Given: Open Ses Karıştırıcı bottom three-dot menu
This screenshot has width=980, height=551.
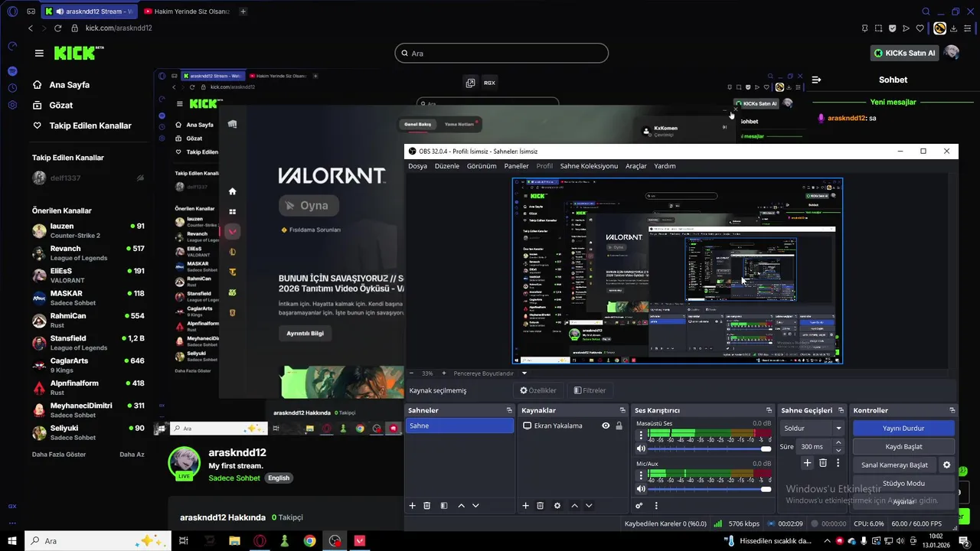Looking at the screenshot, I should (x=656, y=506).
